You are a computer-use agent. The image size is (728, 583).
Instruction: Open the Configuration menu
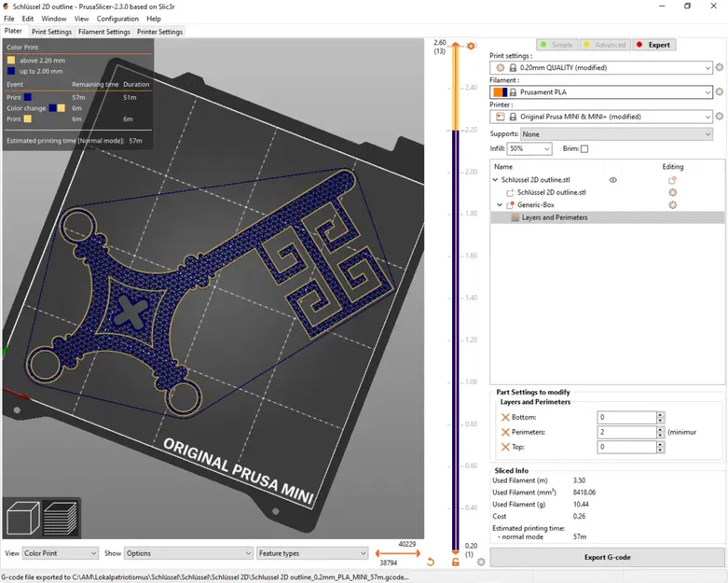(117, 19)
